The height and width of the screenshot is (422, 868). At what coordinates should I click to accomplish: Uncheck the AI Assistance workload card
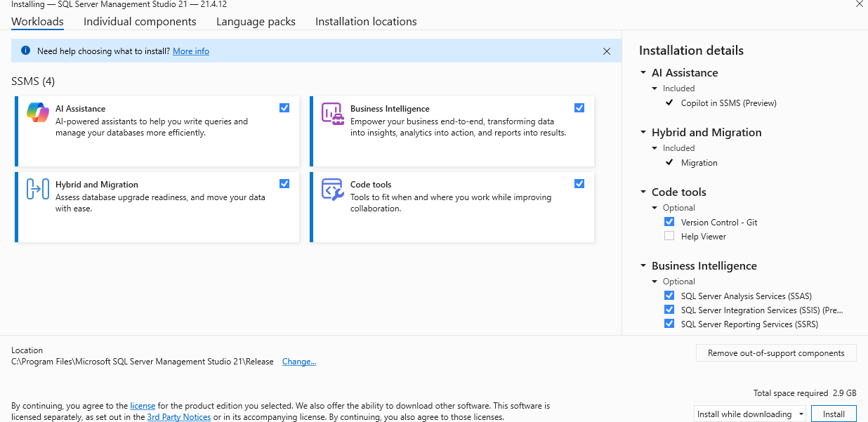pyautogui.click(x=284, y=107)
